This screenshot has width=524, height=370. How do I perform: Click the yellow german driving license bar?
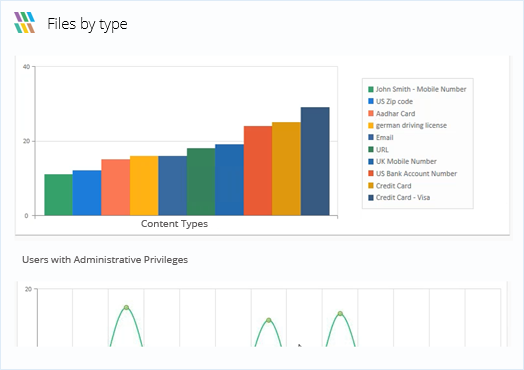pyautogui.click(x=144, y=186)
